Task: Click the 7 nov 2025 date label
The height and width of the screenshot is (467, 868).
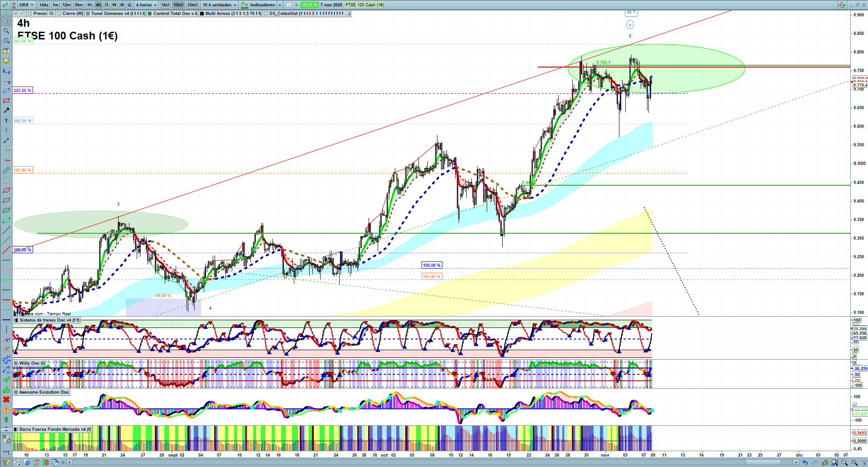Action: [x=331, y=5]
